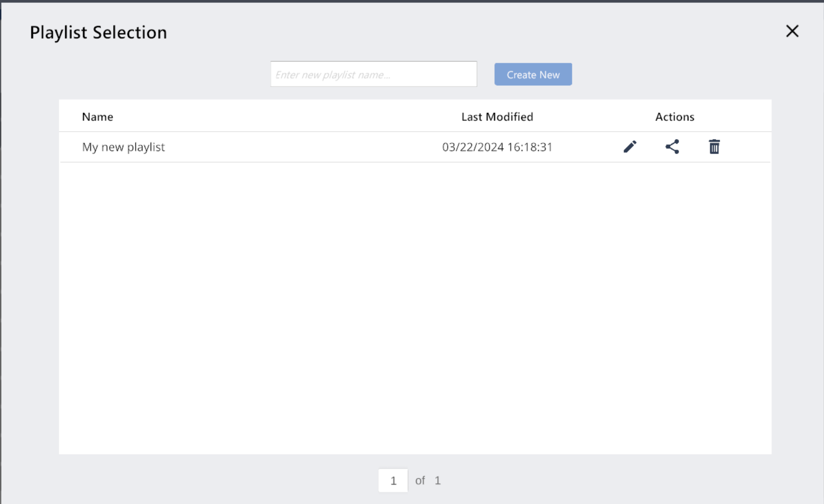Open the 'My new playlist' entry
Screen dimensions: 824x504
pyautogui.click(x=123, y=147)
